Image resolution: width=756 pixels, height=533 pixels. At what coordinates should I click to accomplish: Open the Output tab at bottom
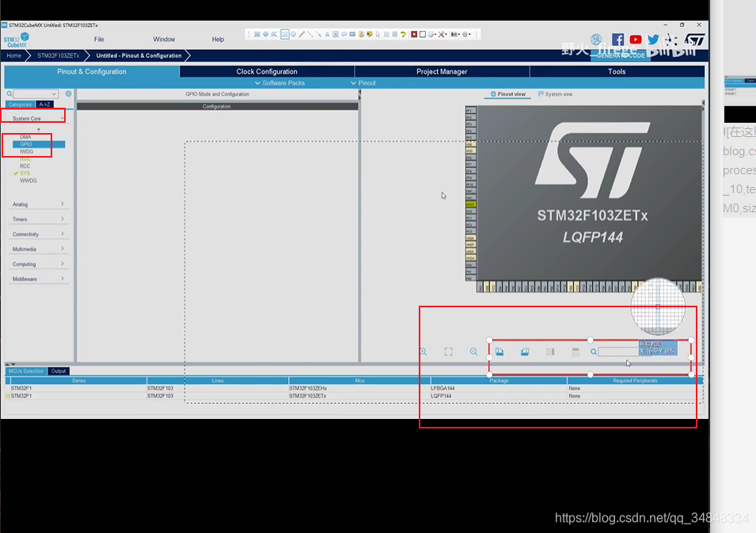(59, 371)
